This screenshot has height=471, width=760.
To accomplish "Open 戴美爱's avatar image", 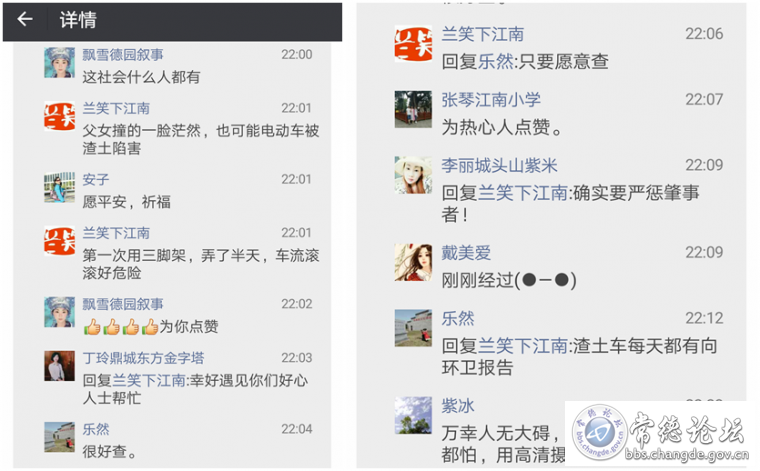I will 413,262.
